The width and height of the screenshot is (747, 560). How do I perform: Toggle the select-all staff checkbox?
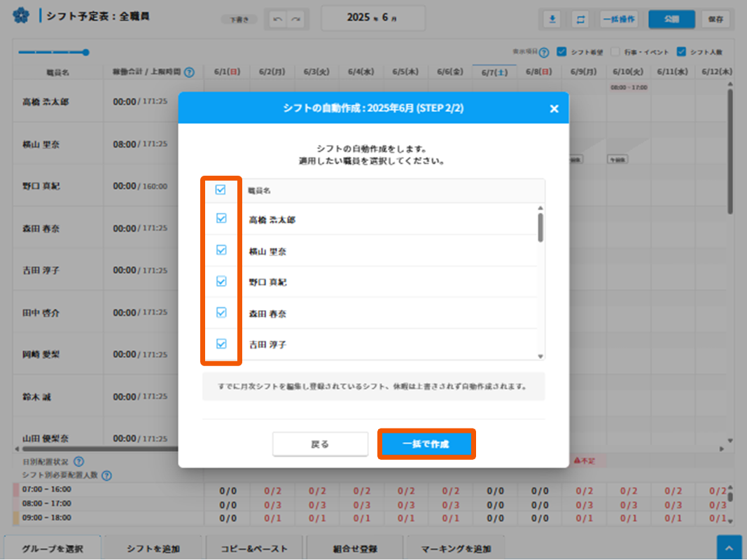221,190
